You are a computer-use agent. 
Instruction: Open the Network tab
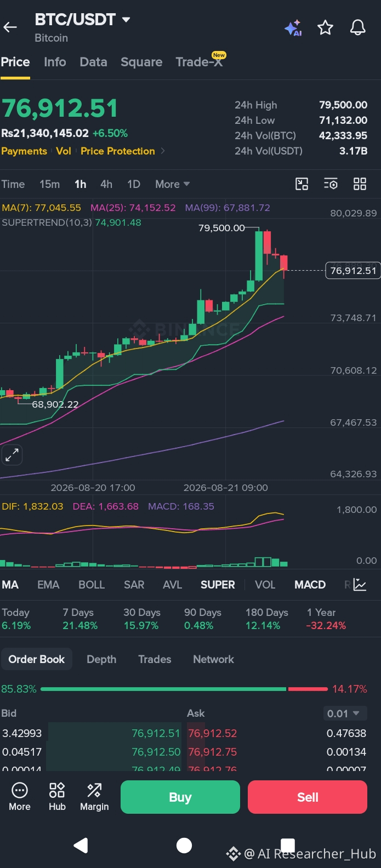[x=213, y=659]
